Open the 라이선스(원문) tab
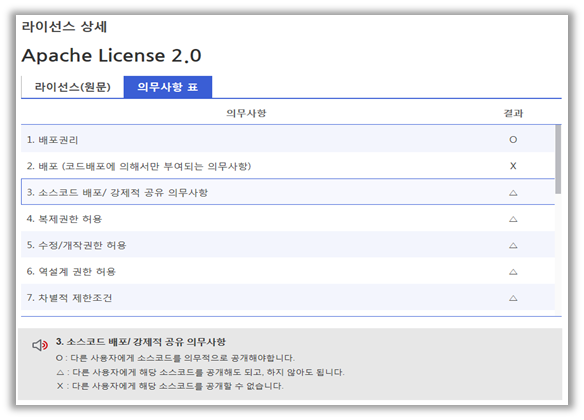The width and height of the screenshot is (584, 420). [x=73, y=87]
